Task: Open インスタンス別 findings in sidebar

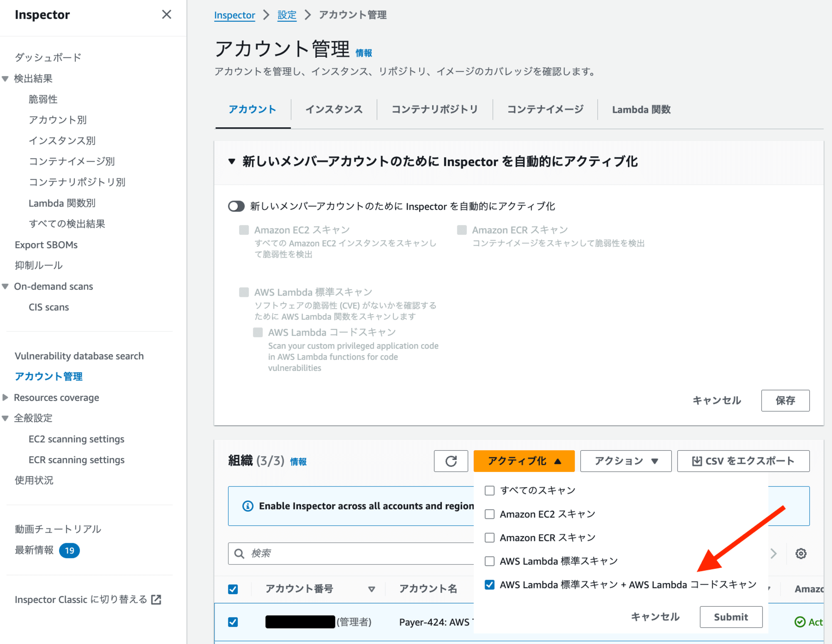Action: pos(62,141)
